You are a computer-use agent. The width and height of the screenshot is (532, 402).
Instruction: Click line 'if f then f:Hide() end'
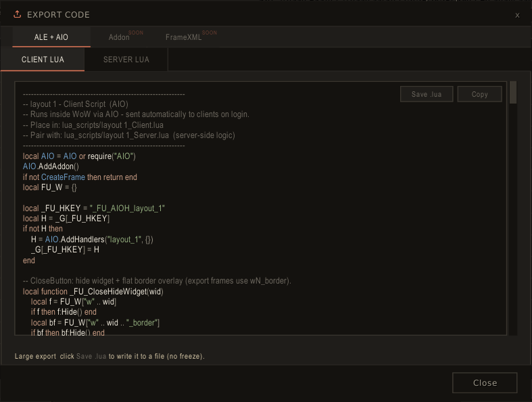click(64, 312)
